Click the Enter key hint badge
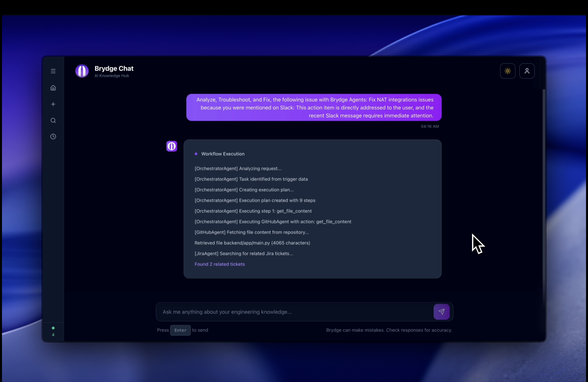Screen dimensions: 588x382 pyautogui.click(x=180, y=330)
